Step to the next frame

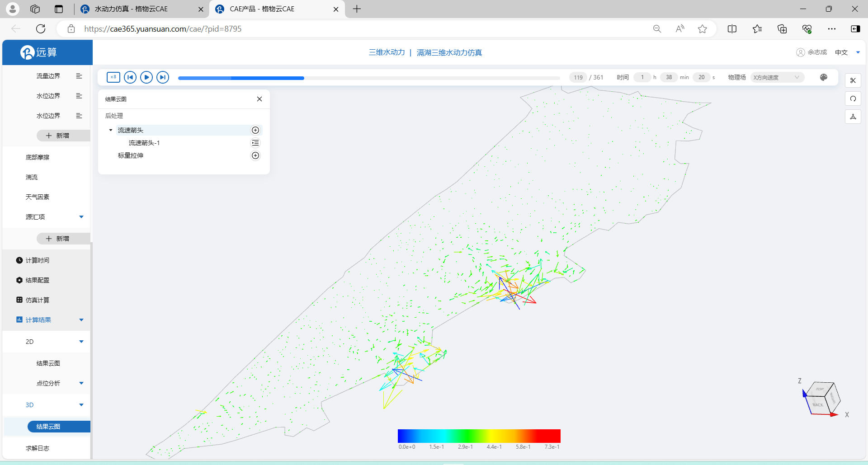[163, 77]
